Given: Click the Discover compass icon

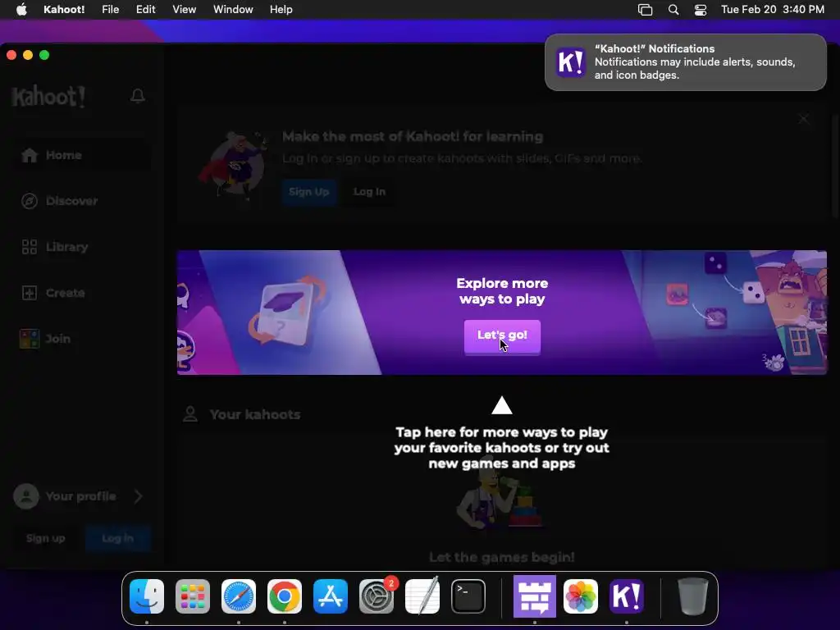Looking at the screenshot, I should click(x=30, y=201).
